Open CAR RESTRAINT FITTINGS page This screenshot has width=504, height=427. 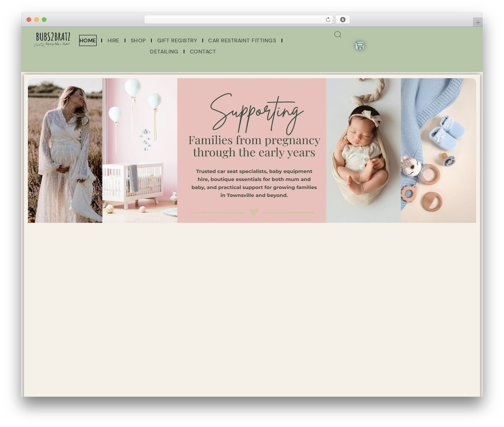pyautogui.click(x=242, y=41)
